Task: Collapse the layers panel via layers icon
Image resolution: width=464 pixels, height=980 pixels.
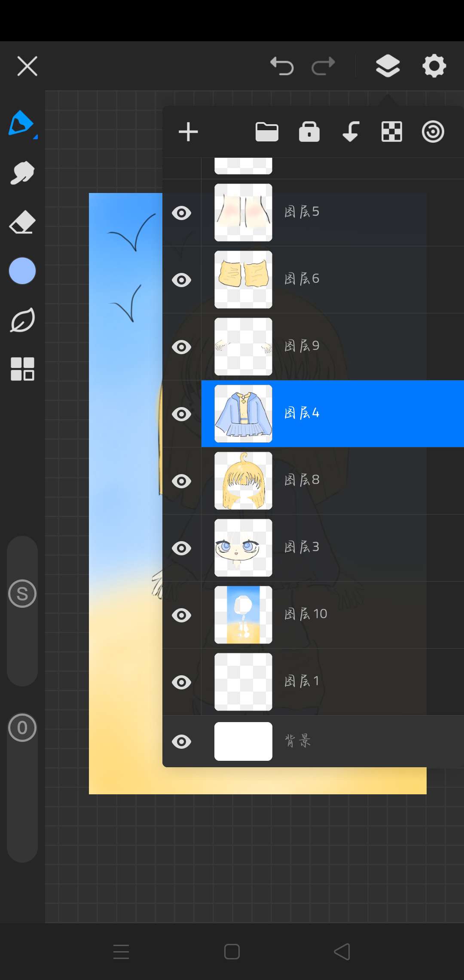Action: [388, 66]
